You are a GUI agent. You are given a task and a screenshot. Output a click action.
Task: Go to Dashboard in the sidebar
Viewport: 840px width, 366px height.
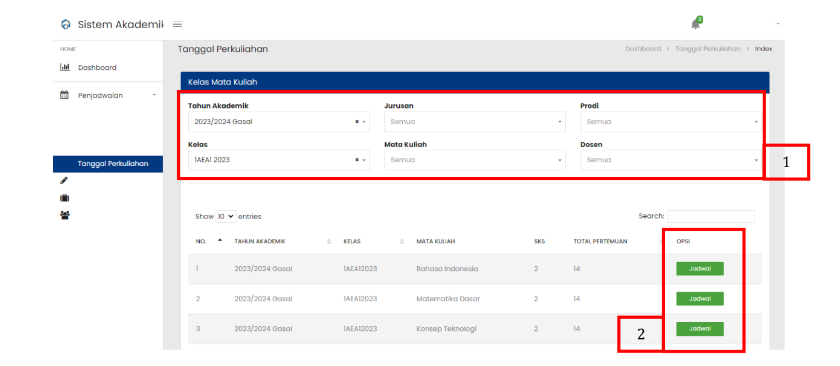[x=97, y=68]
